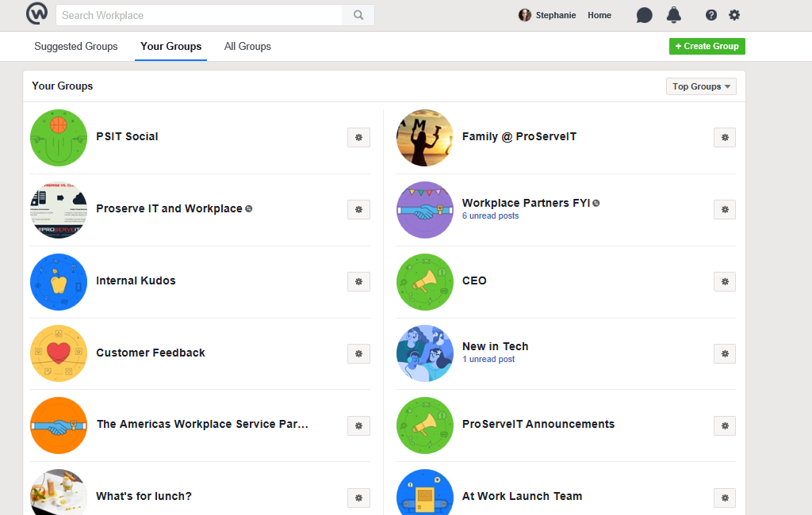Click the At Work Launch Team icon
The width and height of the screenshot is (812, 515).
(425, 492)
